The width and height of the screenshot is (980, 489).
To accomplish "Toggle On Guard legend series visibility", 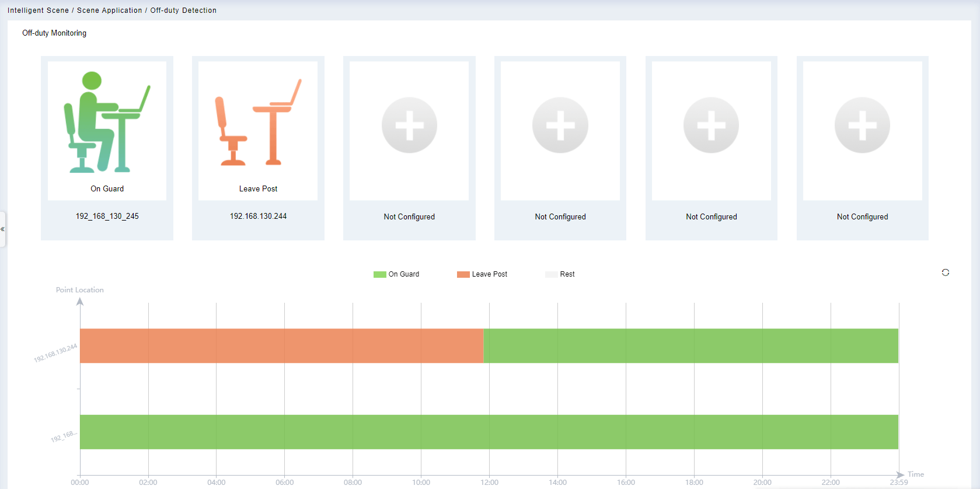I will pyautogui.click(x=396, y=274).
